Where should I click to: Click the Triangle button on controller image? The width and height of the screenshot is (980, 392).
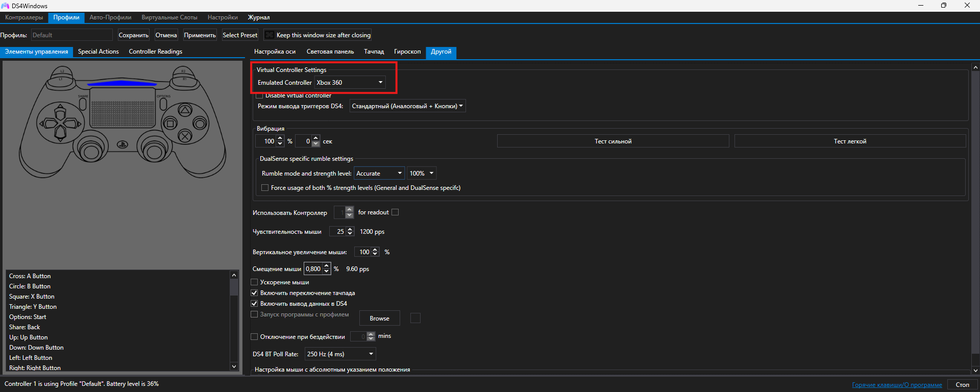[185, 110]
